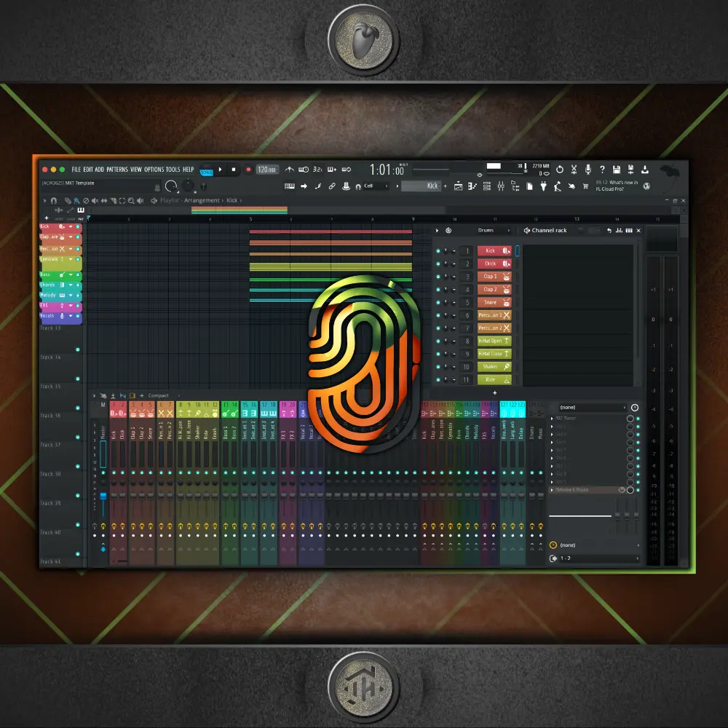Click the undo arrow in Channel rack header
The height and width of the screenshot is (728, 728).
click(x=609, y=231)
